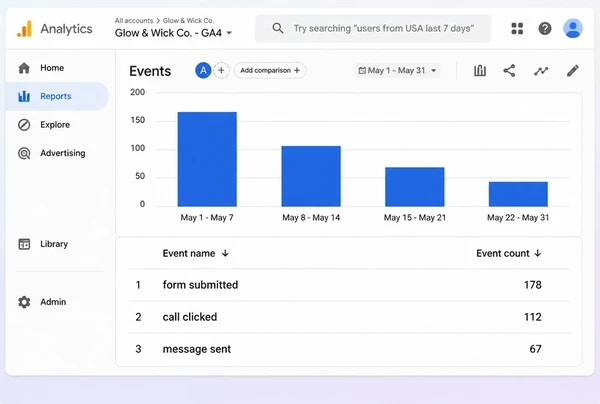Share this report via share icon
This screenshot has width=600, height=404.
[x=509, y=70]
